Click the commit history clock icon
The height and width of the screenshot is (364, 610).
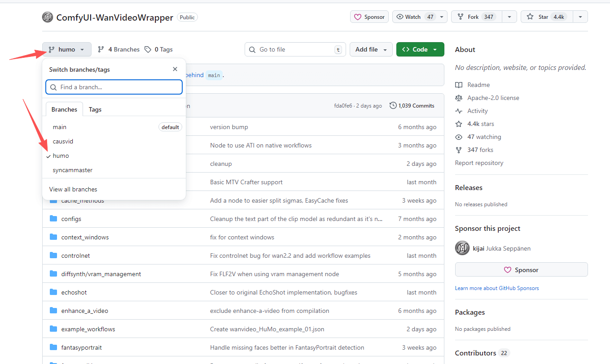pos(393,106)
